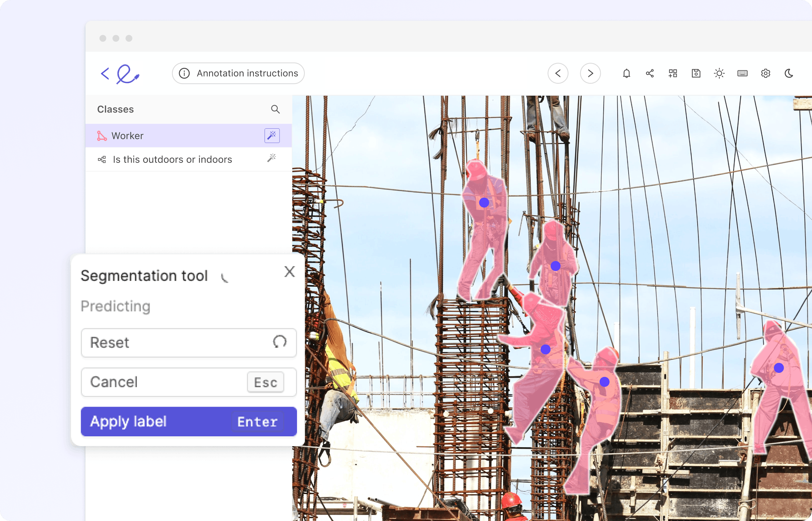812x521 pixels.
Task: Toggle settings gear panel
Action: (766, 73)
